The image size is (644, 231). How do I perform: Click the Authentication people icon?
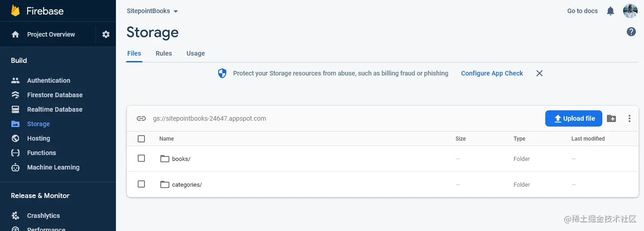pyautogui.click(x=15, y=80)
